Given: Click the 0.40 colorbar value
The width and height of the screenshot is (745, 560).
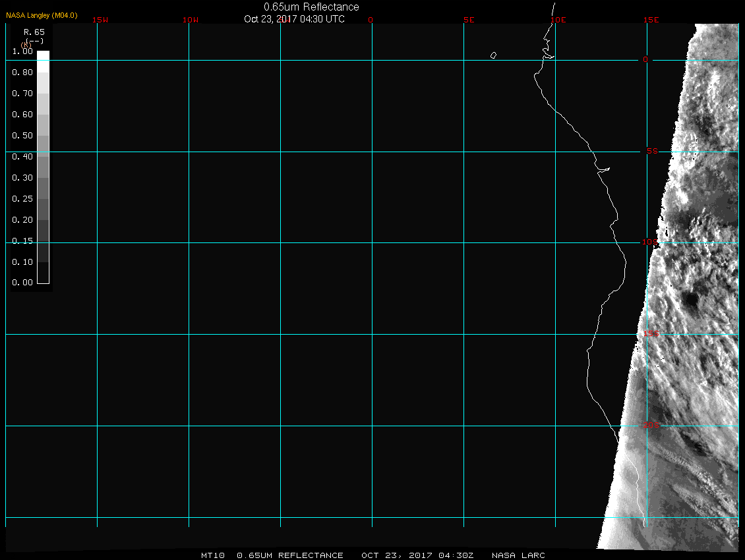Looking at the screenshot, I should (22, 157).
